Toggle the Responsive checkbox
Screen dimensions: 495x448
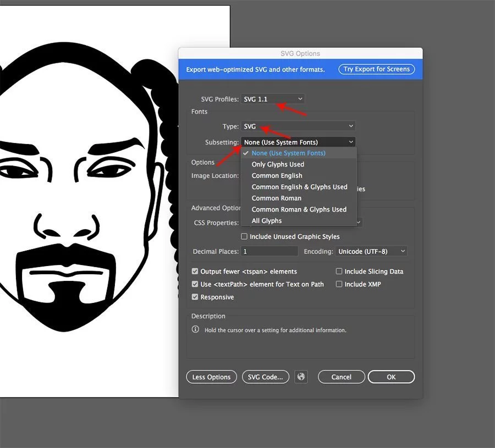[195, 297]
